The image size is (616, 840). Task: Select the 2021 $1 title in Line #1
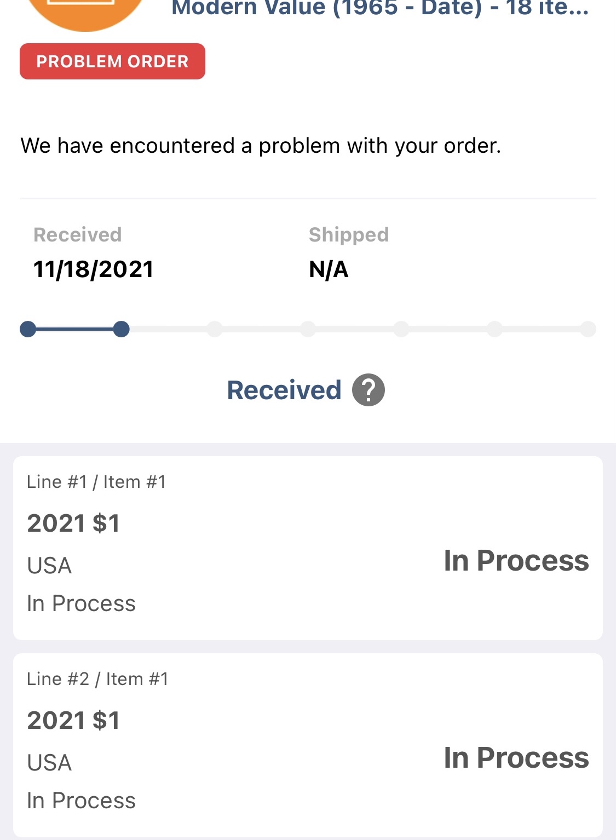pos(73,523)
